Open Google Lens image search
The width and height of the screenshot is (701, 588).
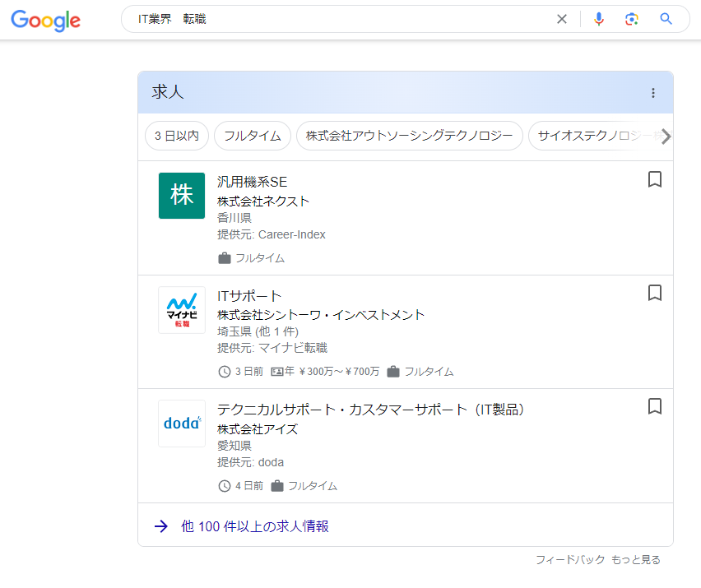632,18
